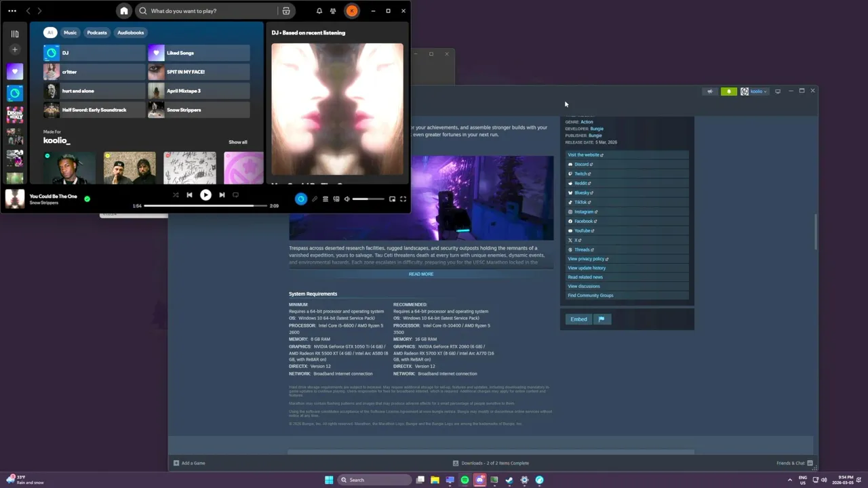Go forward in Spotify navigation

click(39, 11)
